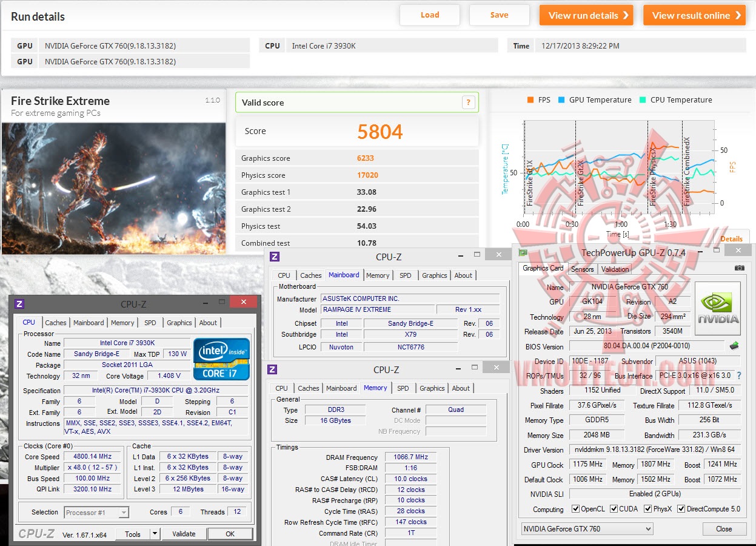Switch to the Sensors tab in GPU-Z

582,269
